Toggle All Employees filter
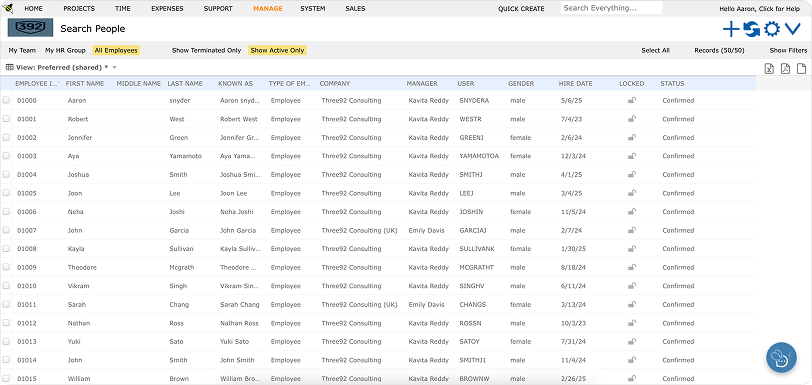The image size is (812, 385). (x=116, y=51)
